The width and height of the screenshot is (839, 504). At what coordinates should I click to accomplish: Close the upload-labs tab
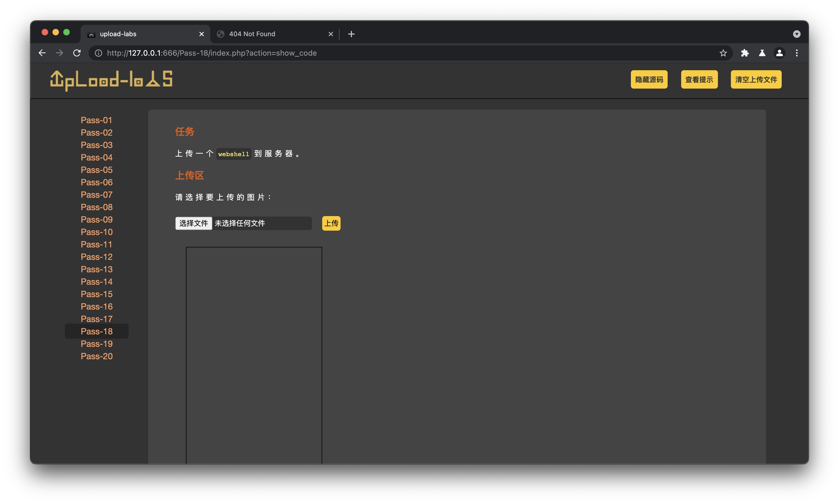click(x=202, y=34)
